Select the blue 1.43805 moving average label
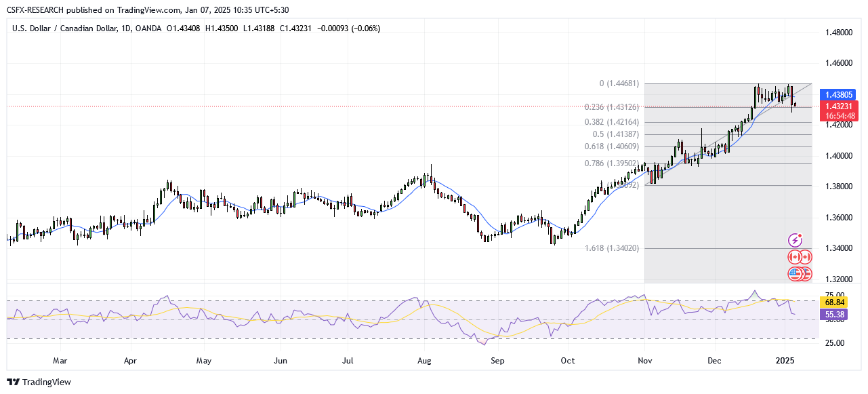868x394 pixels. 838,96
